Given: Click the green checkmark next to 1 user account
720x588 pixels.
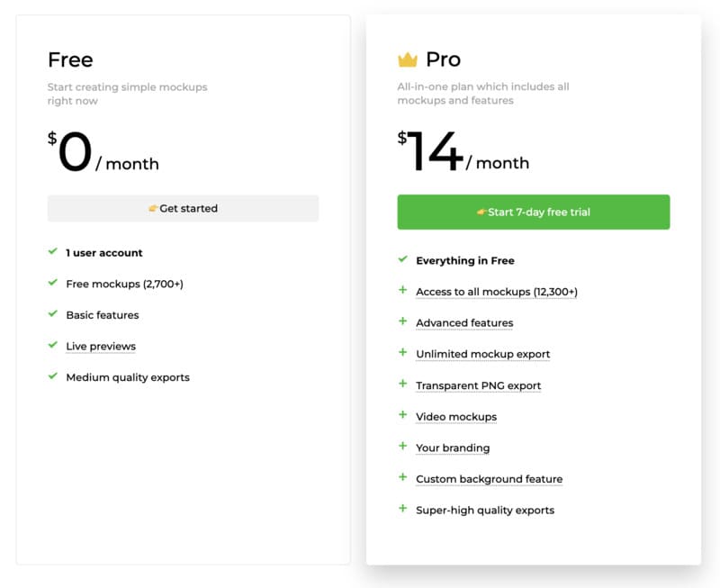Looking at the screenshot, I should point(53,251).
